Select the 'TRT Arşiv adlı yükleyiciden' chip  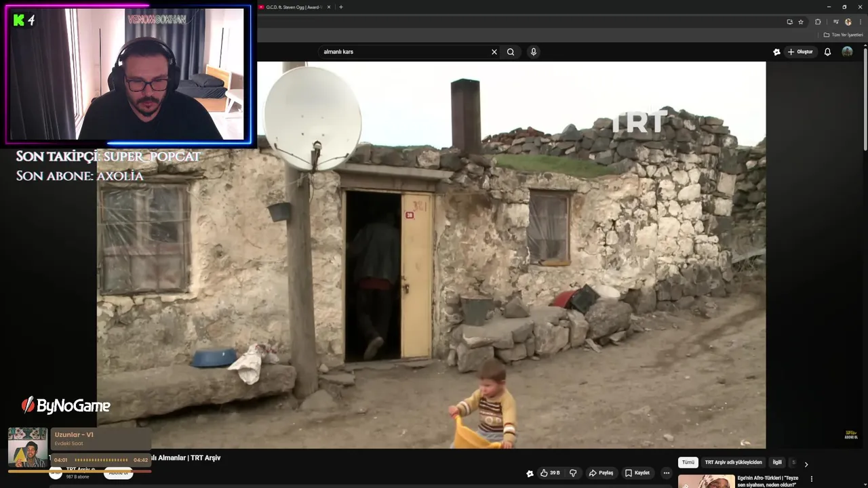(x=733, y=462)
